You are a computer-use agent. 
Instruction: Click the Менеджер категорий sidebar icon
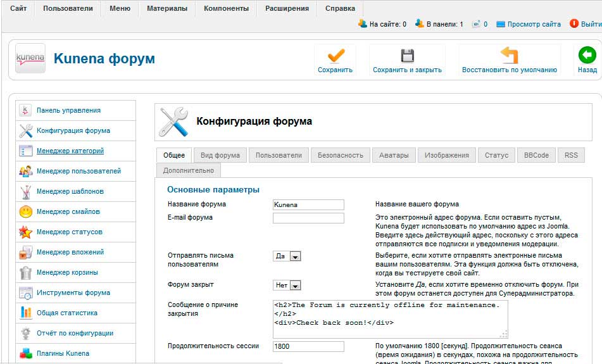pyautogui.click(x=26, y=151)
